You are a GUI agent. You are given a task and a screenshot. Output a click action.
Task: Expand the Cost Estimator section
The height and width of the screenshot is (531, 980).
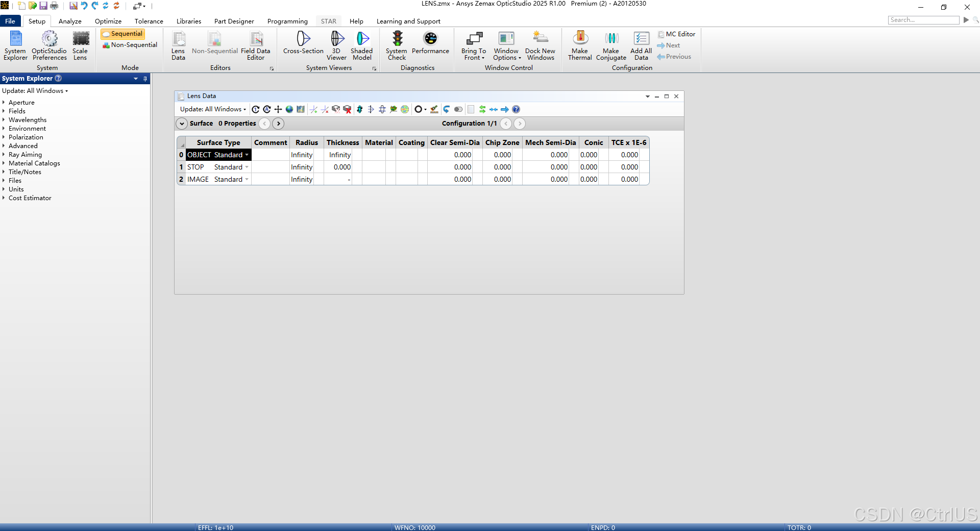click(4, 198)
